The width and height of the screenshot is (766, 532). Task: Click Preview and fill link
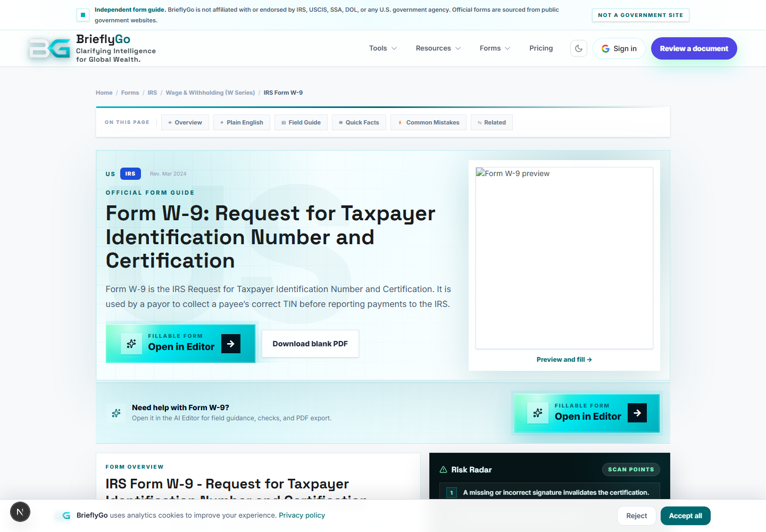[x=564, y=360]
